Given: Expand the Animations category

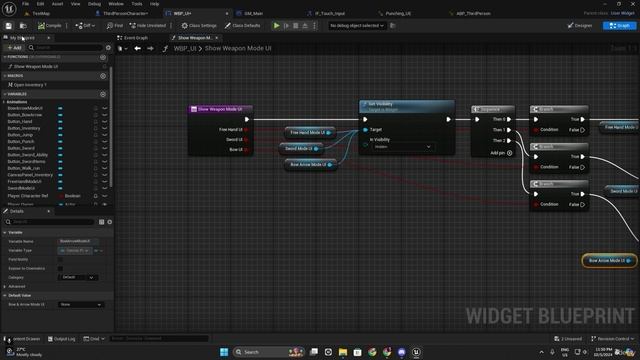Looking at the screenshot, I should [x=4, y=102].
